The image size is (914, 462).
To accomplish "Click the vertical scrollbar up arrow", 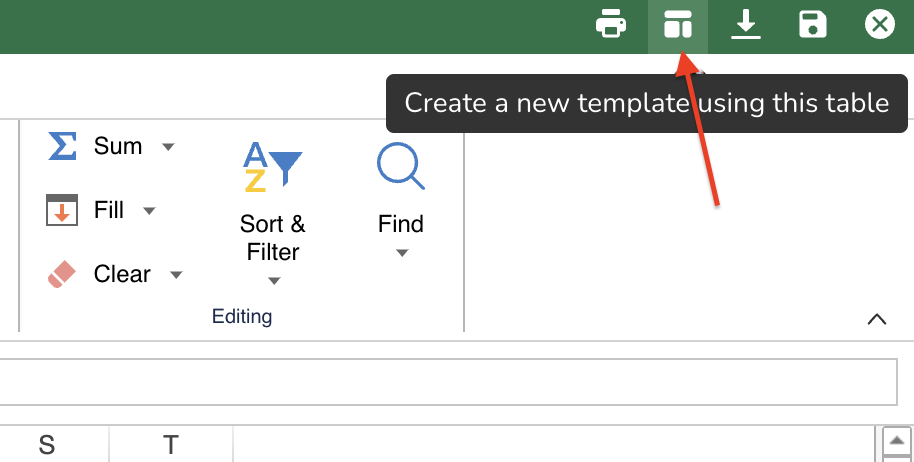I will [x=897, y=440].
